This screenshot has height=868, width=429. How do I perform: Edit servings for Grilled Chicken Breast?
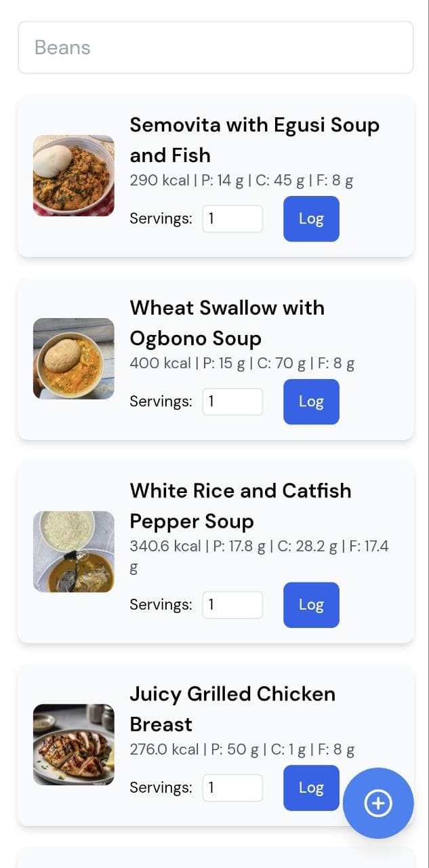(x=232, y=788)
